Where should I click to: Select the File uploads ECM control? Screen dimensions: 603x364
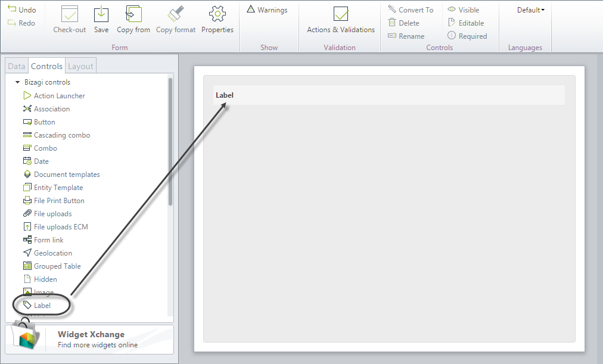[x=56, y=226]
